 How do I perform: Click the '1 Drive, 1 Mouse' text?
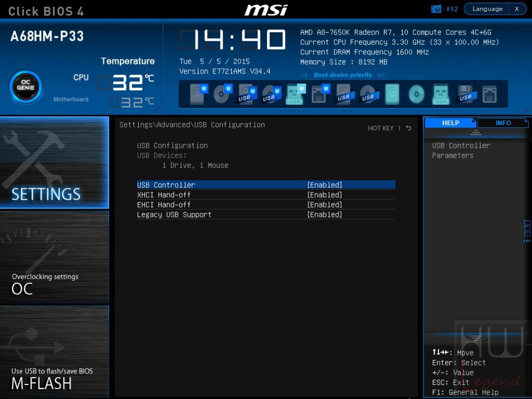[x=196, y=165]
